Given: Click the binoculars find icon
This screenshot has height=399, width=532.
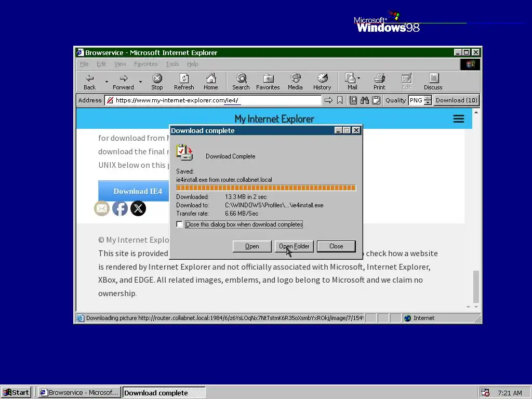Looking at the screenshot, I should pos(365,100).
